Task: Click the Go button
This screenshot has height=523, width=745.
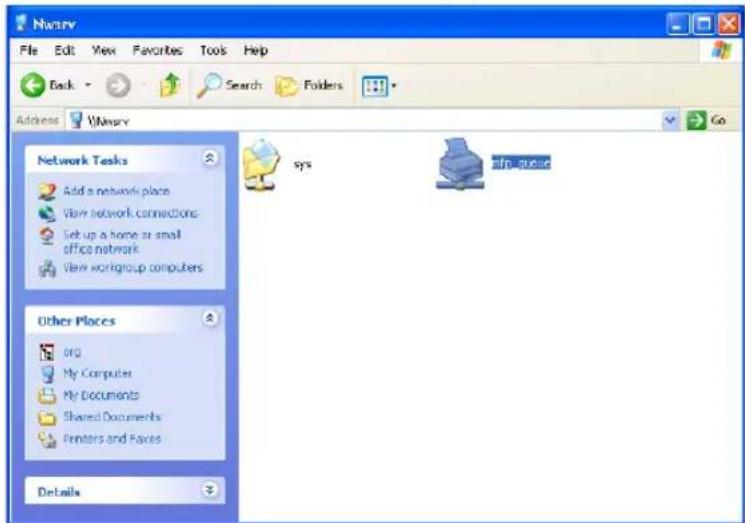Action: (707, 120)
